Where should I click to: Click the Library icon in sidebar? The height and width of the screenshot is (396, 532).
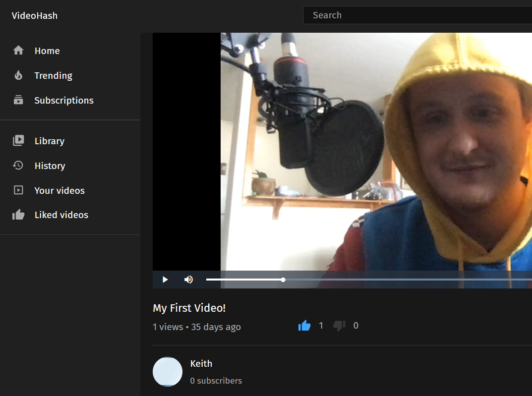[18, 141]
